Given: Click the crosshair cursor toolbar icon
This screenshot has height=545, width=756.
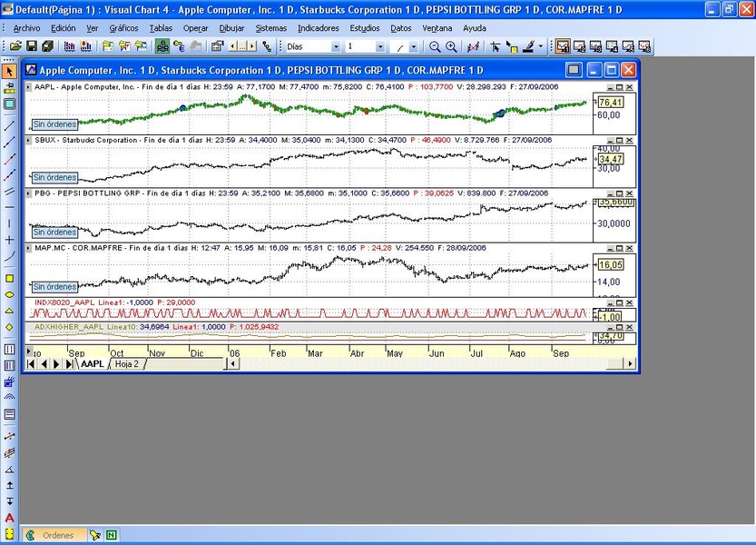Looking at the screenshot, I should pyautogui.click(x=496, y=47).
